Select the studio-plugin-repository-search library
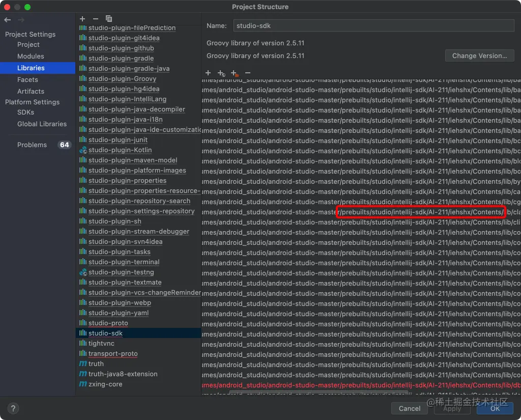 [x=139, y=201]
